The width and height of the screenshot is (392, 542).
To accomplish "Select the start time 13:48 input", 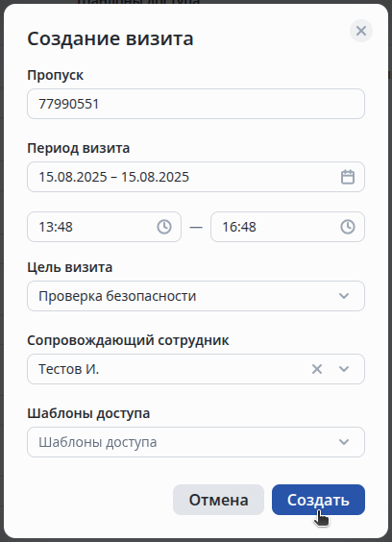I will (104, 227).
